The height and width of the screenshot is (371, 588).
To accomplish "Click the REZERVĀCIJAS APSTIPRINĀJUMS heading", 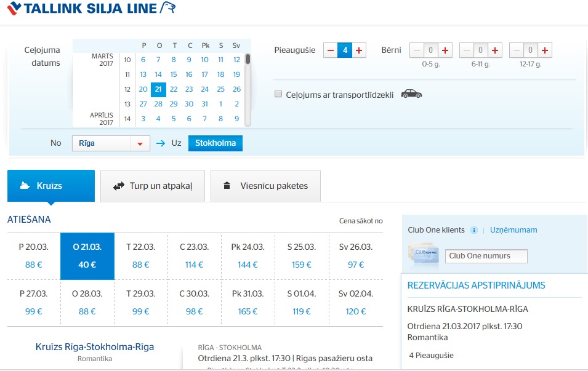I will 477,285.
